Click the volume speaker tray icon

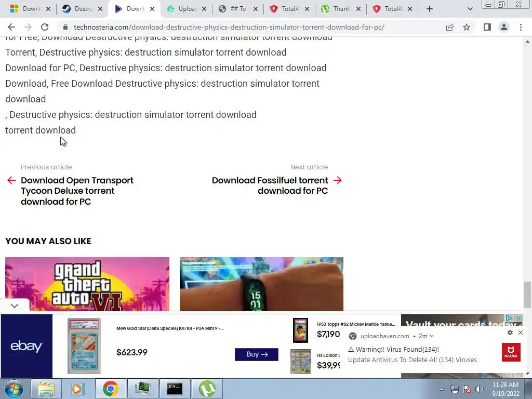[x=479, y=389]
